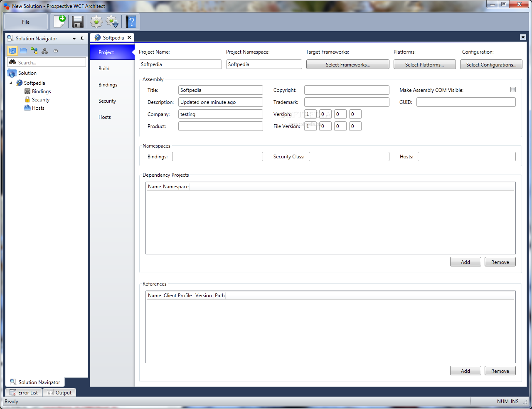Click Add under References

pyautogui.click(x=465, y=371)
